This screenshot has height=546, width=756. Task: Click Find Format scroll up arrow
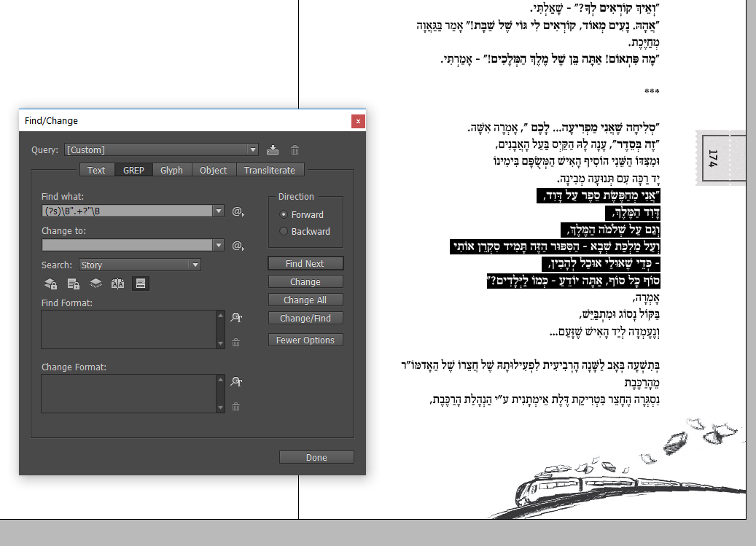pyautogui.click(x=221, y=316)
